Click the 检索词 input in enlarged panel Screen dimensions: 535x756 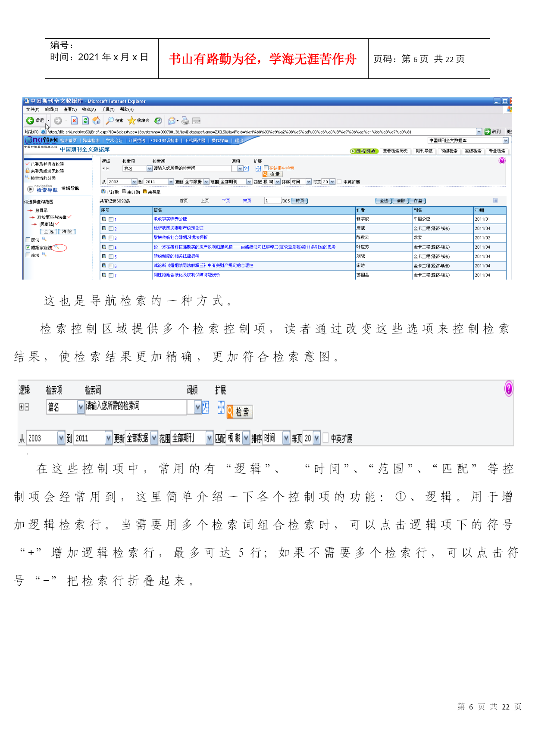136,407
